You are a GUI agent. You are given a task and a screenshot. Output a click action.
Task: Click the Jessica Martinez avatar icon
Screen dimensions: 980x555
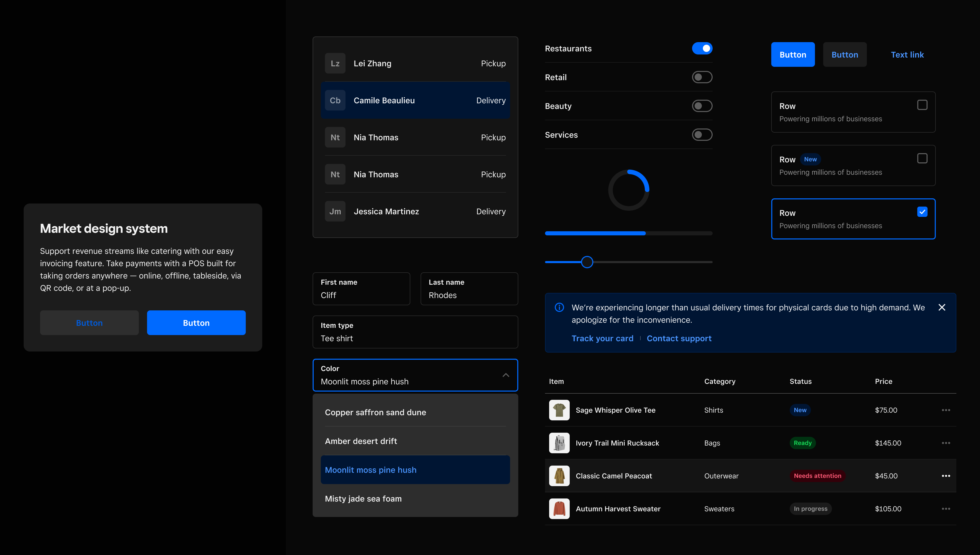point(335,211)
